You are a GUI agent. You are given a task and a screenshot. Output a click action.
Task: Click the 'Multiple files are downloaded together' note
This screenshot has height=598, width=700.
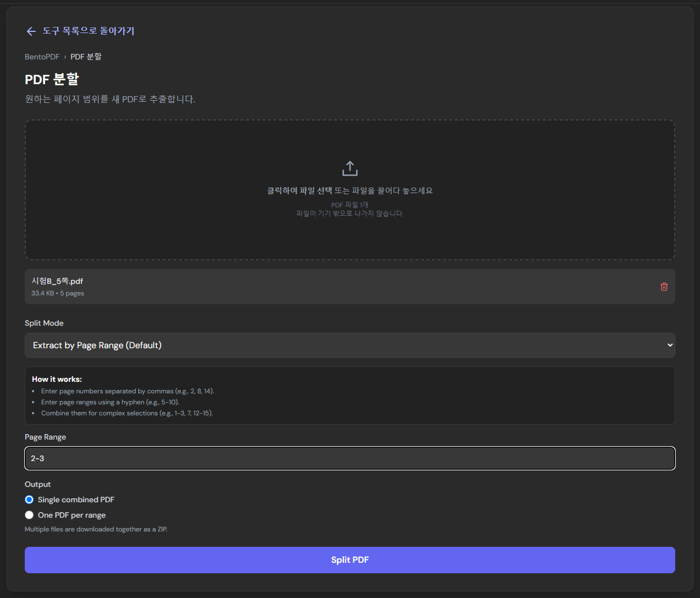click(96, 529)
